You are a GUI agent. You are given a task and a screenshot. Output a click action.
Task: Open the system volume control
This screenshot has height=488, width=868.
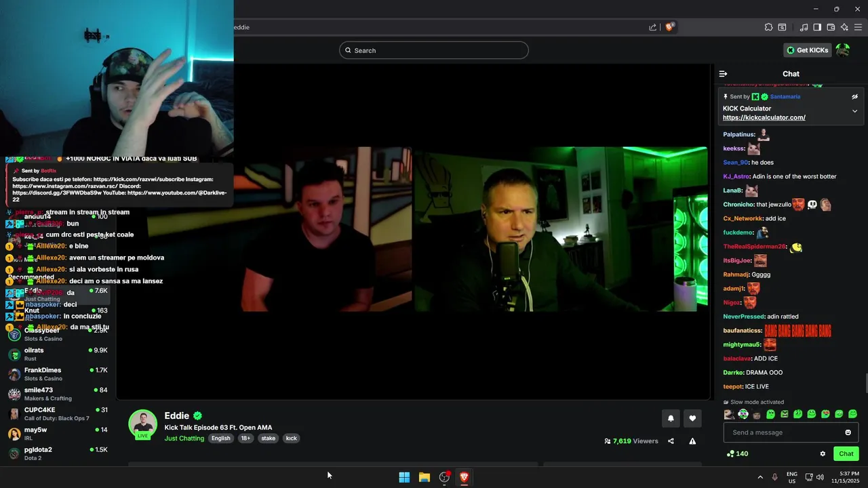coord(820,477)
